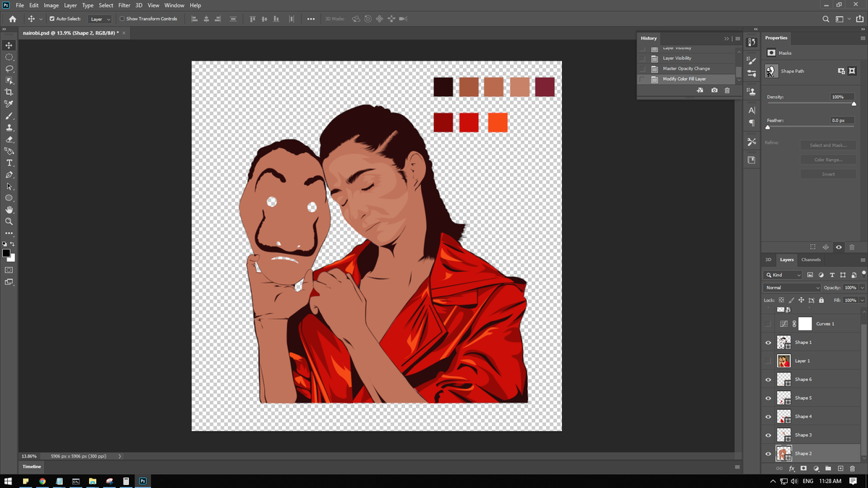Viewport: 868px width, 488px height.
Task: Click the add layer style fx icon
Action: 791,468
